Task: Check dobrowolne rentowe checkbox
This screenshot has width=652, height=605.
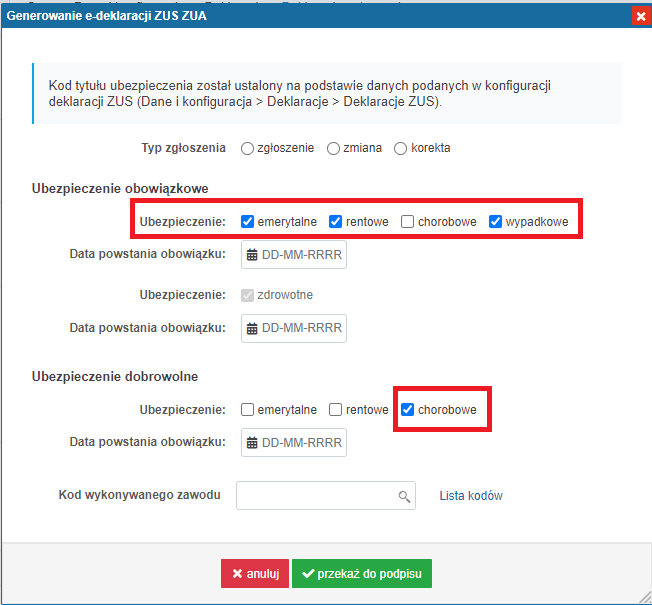Action: click(335, 410)
